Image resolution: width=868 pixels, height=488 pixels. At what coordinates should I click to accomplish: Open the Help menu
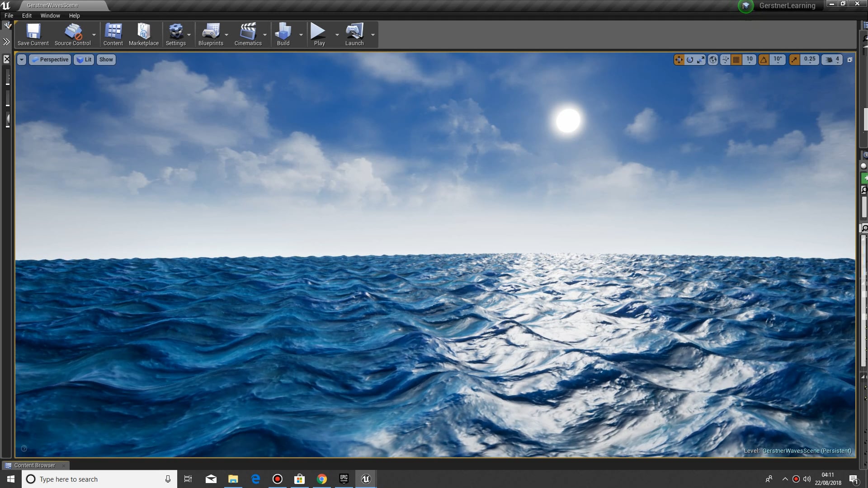point(74,15)
